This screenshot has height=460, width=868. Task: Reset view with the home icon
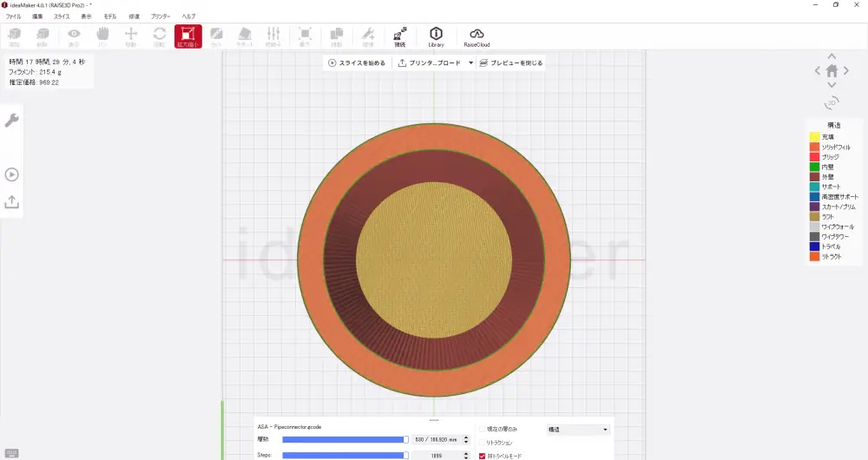pyautogui.click(x=832, y=71)
